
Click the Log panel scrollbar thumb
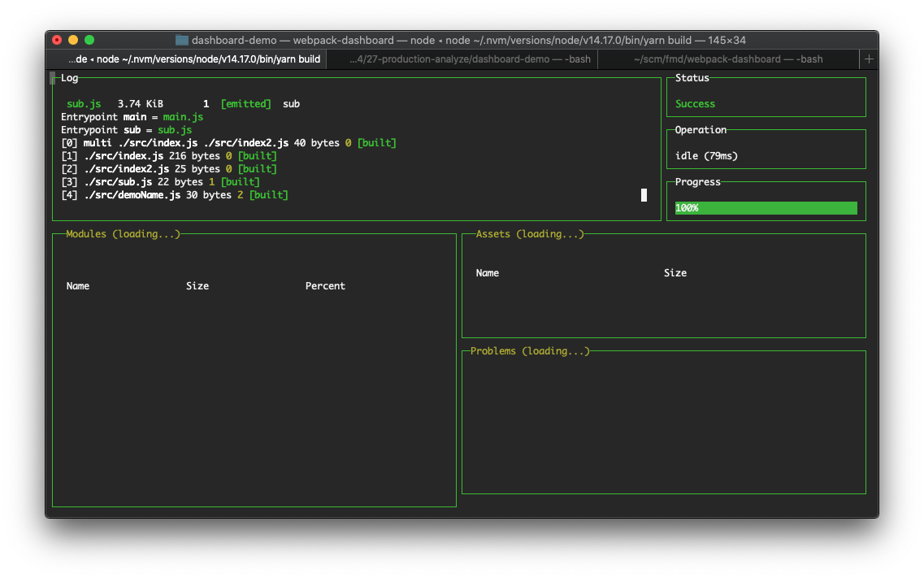[x=644, y=195]
